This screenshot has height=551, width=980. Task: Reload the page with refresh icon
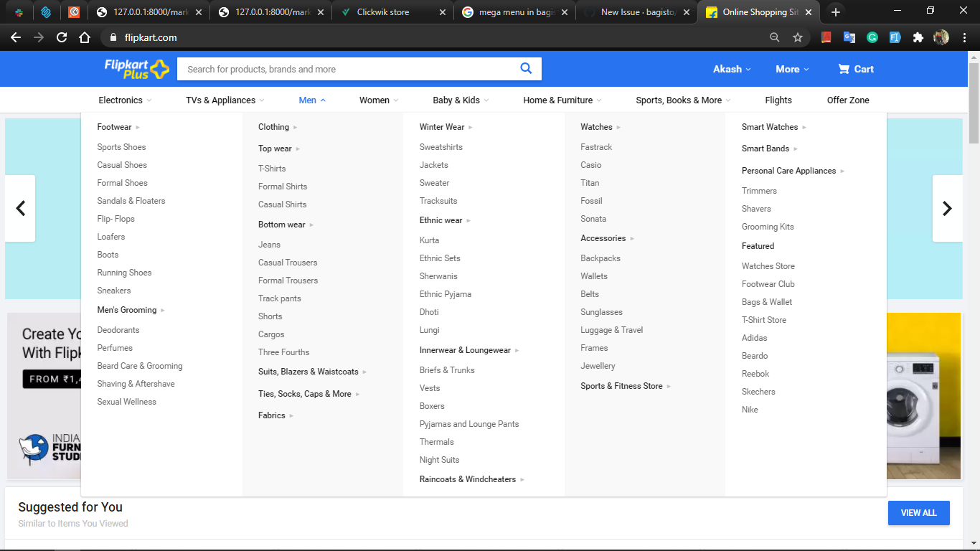pos(62,37)
